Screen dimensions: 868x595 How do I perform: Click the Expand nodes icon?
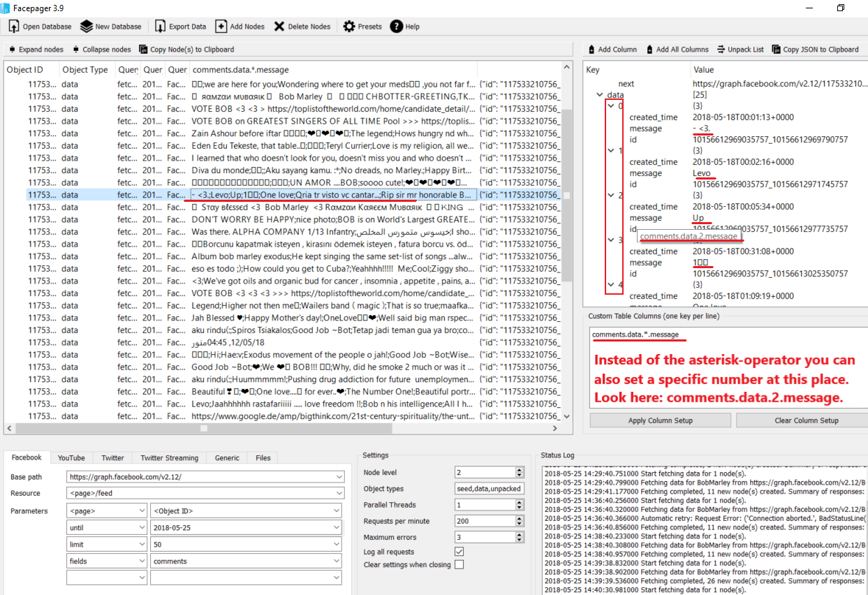12,50
